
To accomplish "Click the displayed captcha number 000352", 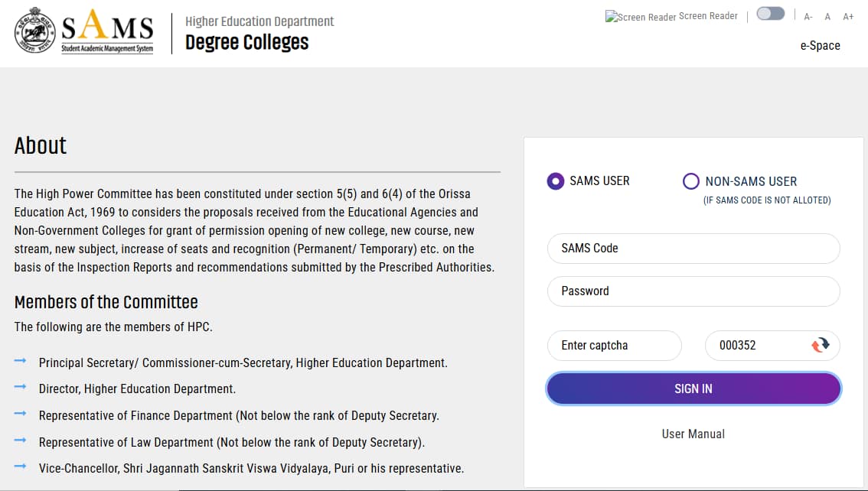I will pos(737,345).
